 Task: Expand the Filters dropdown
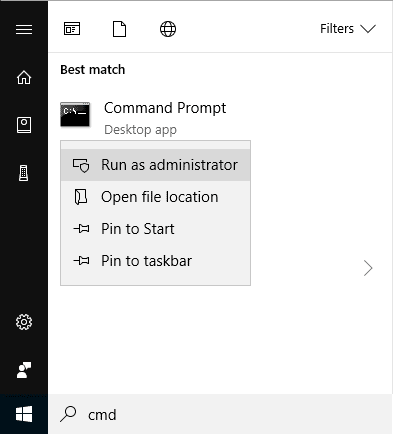coord(348,29)
